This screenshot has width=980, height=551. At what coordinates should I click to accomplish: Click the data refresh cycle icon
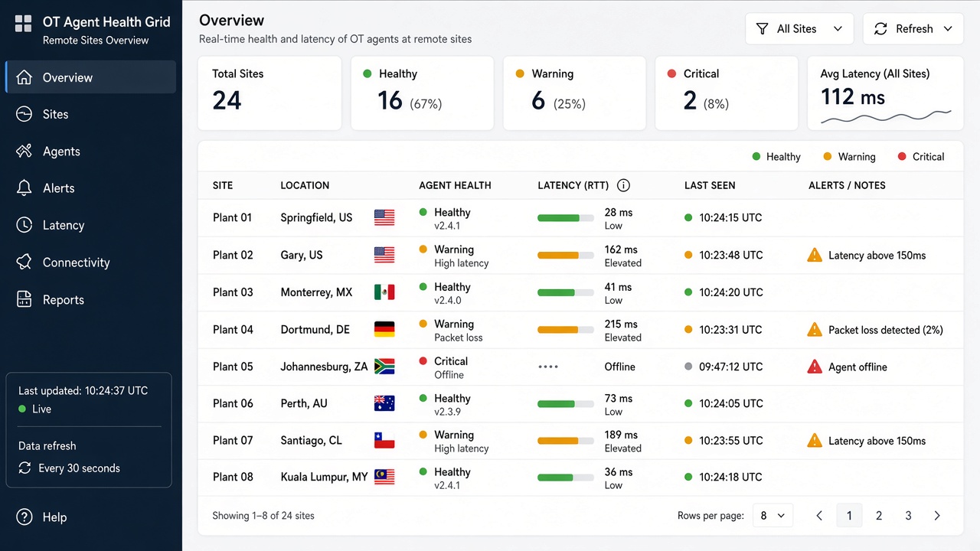click(x=25, y=468)
